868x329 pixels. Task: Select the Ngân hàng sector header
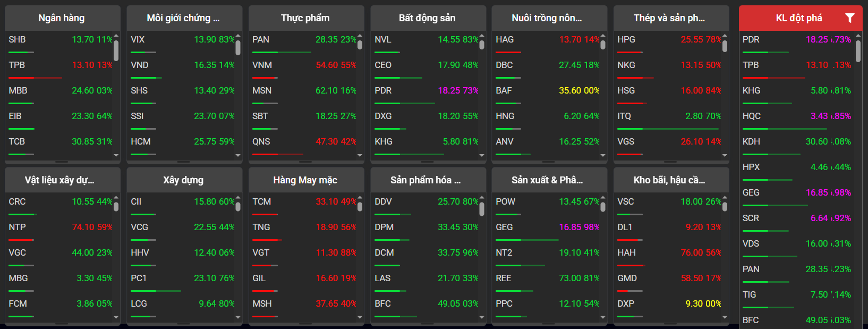63,18
